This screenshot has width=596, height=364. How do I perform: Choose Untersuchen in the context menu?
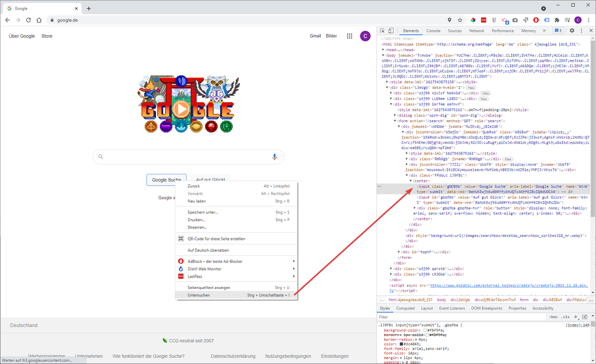236,295
